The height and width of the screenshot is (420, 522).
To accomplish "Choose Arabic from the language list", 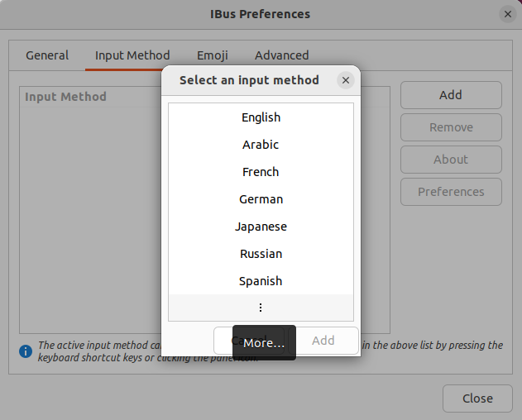I will [261, 145].
